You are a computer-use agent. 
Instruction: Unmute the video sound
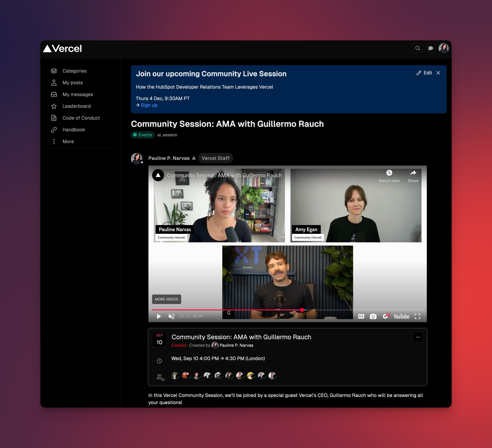[x=171, y=316]
